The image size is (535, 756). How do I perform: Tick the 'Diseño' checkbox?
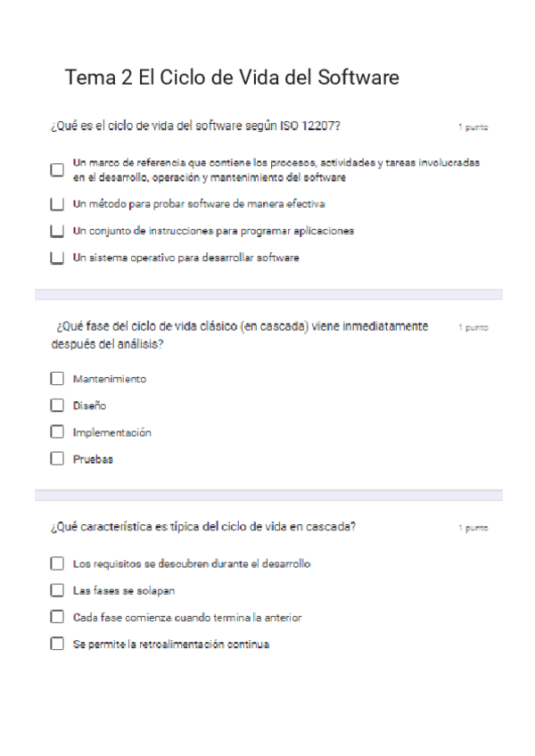tap(57, 406)
